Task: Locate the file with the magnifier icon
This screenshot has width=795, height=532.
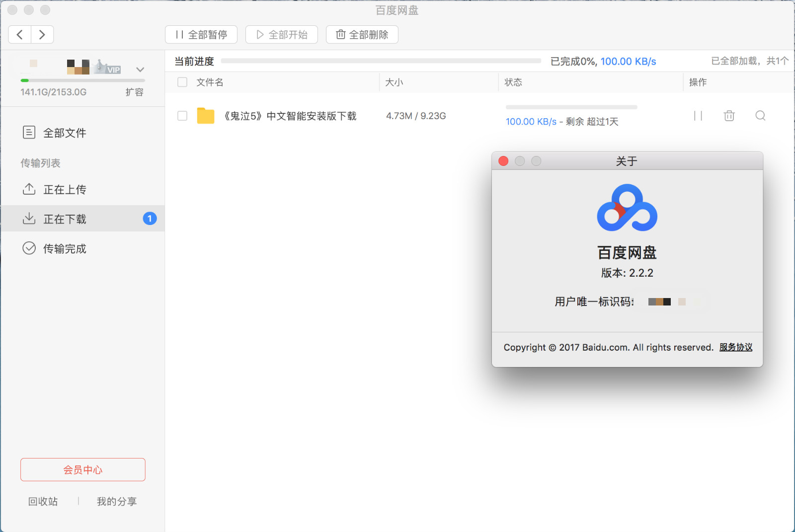Action: (760, 116)
